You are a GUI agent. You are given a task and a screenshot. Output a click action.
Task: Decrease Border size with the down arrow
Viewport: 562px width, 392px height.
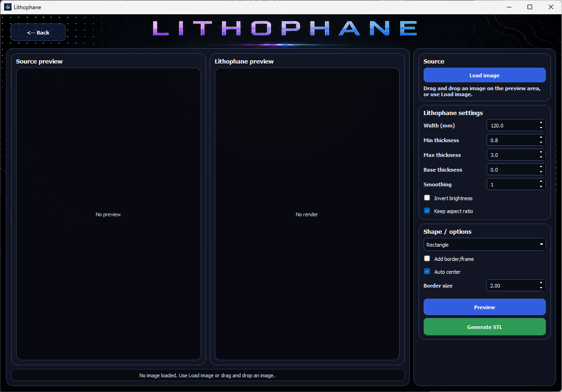click(541, 288)
